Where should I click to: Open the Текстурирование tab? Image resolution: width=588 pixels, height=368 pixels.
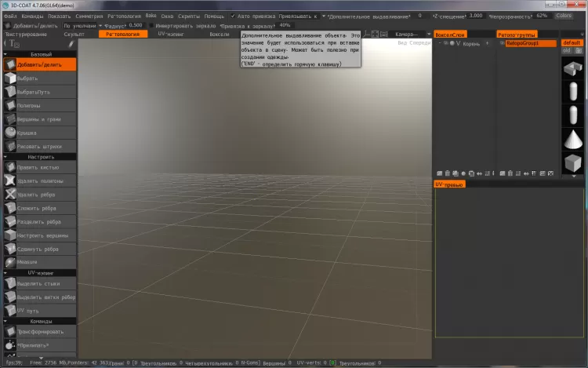pos(26,35)
